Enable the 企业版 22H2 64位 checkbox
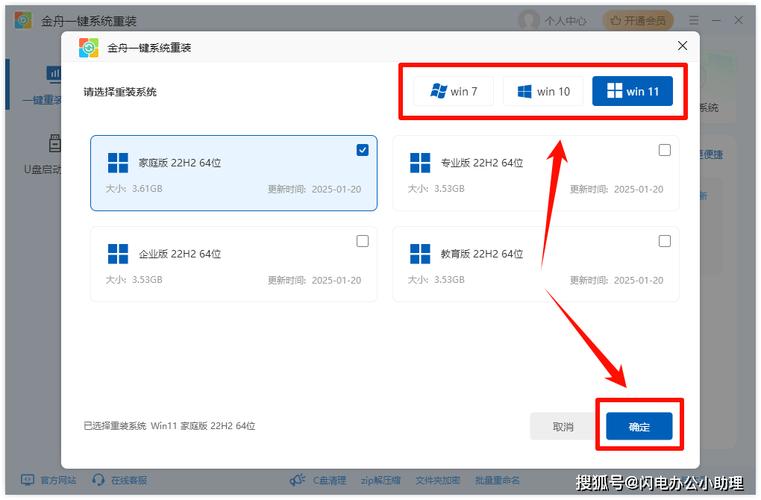 362,241
